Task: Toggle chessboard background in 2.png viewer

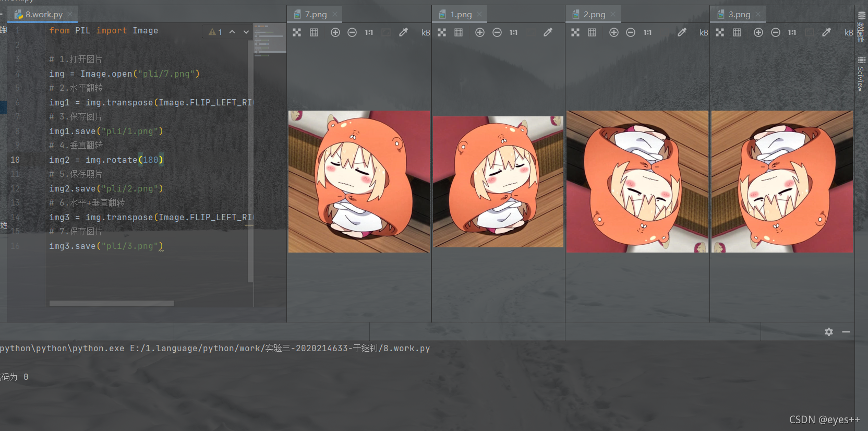Action: pos(575,32)
